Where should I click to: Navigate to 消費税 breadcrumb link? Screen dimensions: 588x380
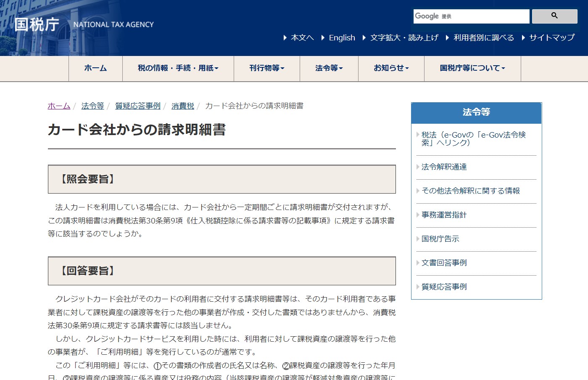[x=183, y=106]
